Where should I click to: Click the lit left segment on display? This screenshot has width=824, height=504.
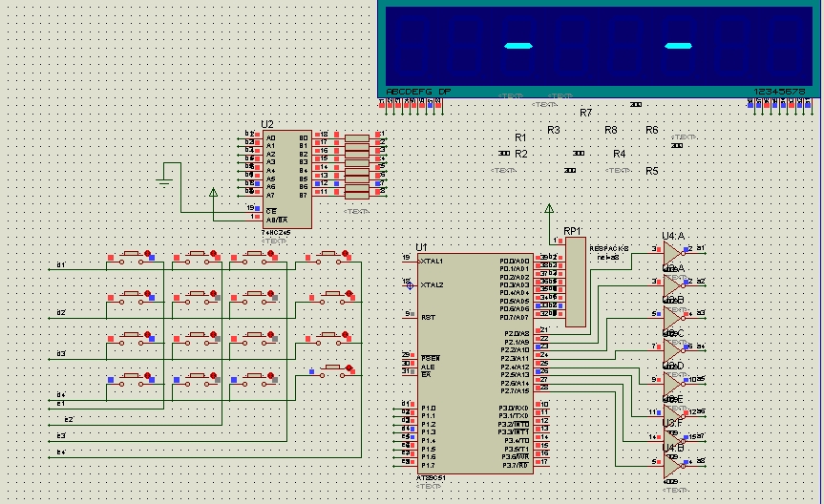[x=518, y=46]
